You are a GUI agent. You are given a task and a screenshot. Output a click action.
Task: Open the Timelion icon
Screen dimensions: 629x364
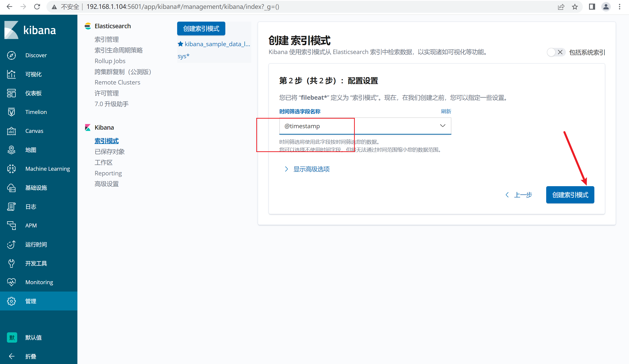(11, 112)
